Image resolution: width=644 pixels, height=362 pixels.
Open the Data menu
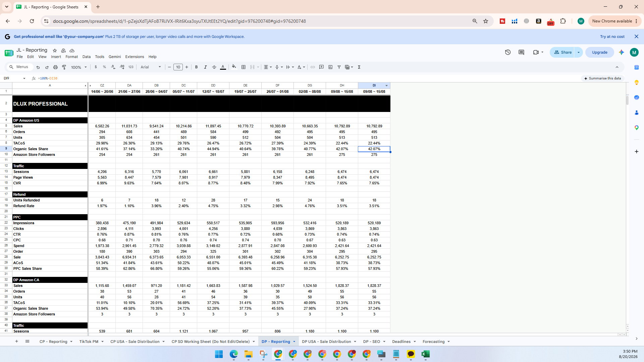click(x=87, y=57)
